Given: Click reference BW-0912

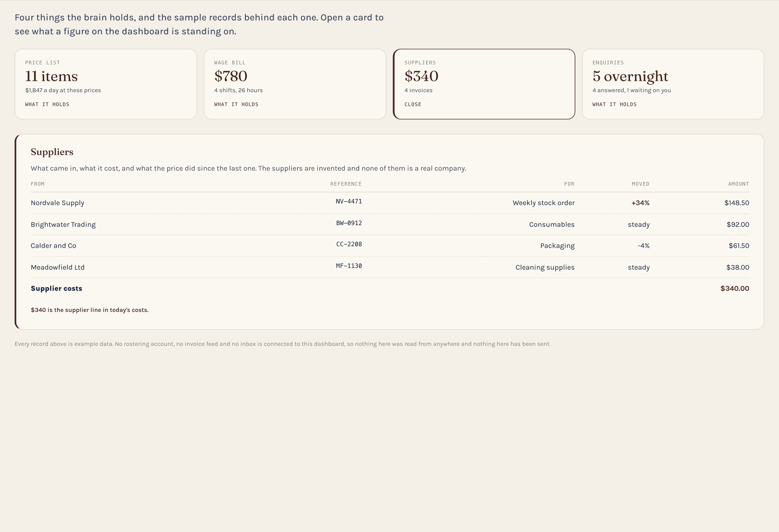Looking at the screenshot, I should [349, 223].
